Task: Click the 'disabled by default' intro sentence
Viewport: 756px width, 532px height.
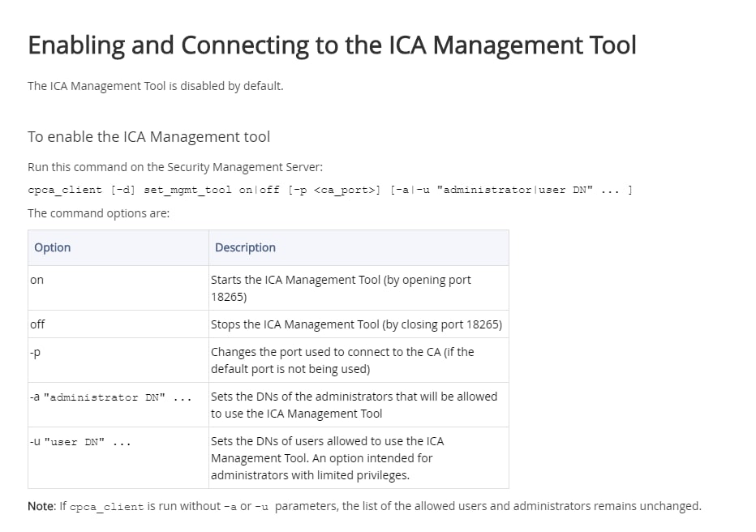Action: [155, 86]
